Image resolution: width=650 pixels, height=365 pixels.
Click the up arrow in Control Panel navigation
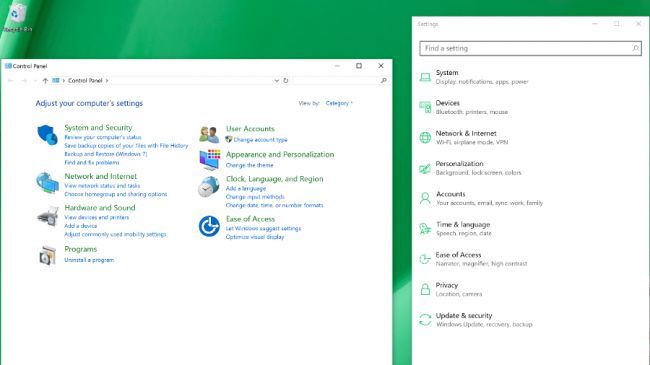45,80
